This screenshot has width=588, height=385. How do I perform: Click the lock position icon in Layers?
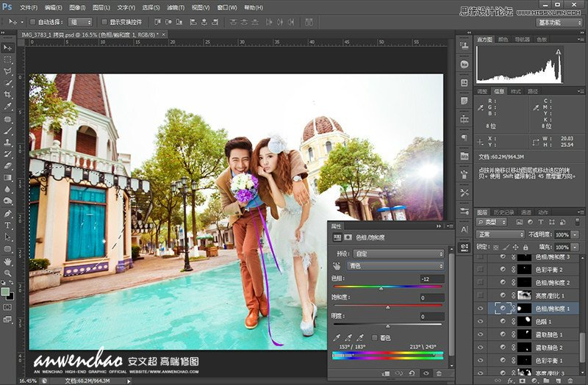[516, 247]
